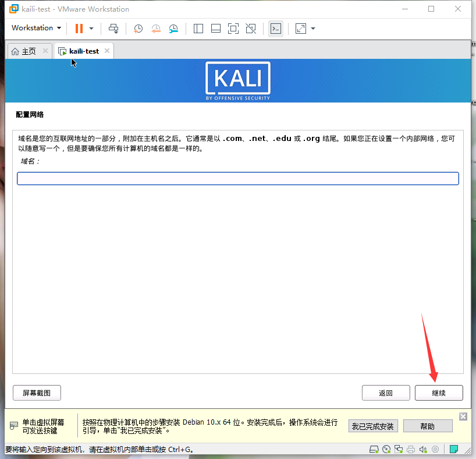
Task: Send Ctrl+Alt+Del using the toolbar icon
Action: point(113,28)
